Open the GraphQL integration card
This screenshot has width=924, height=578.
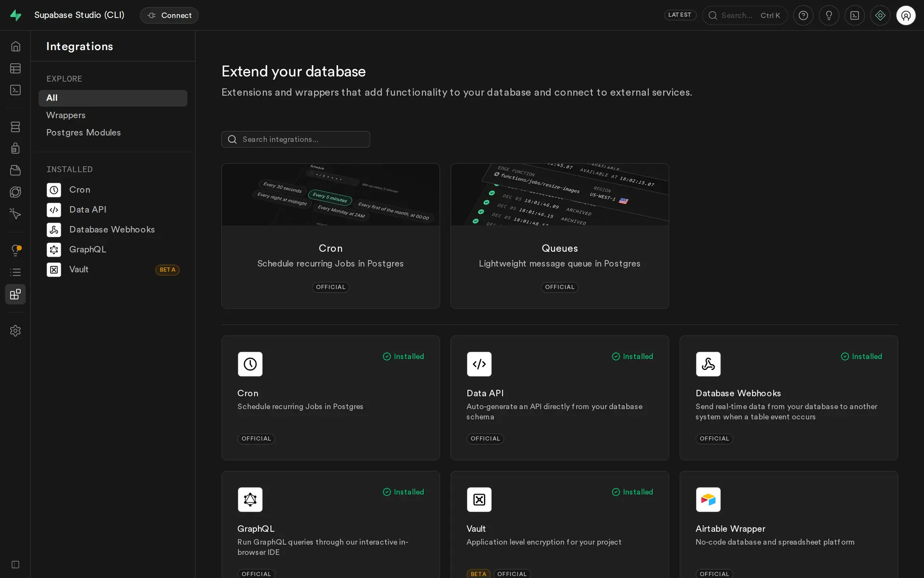(331, 525)
